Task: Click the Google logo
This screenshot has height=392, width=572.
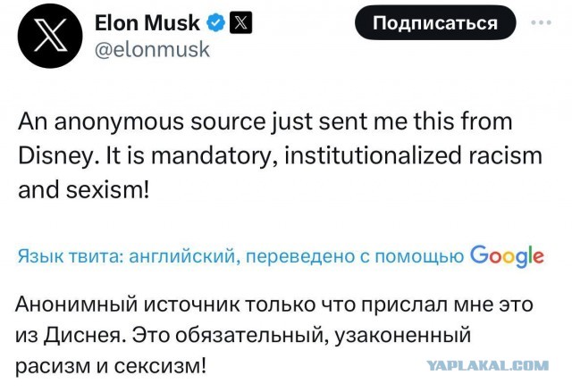Action: [507, 256]
